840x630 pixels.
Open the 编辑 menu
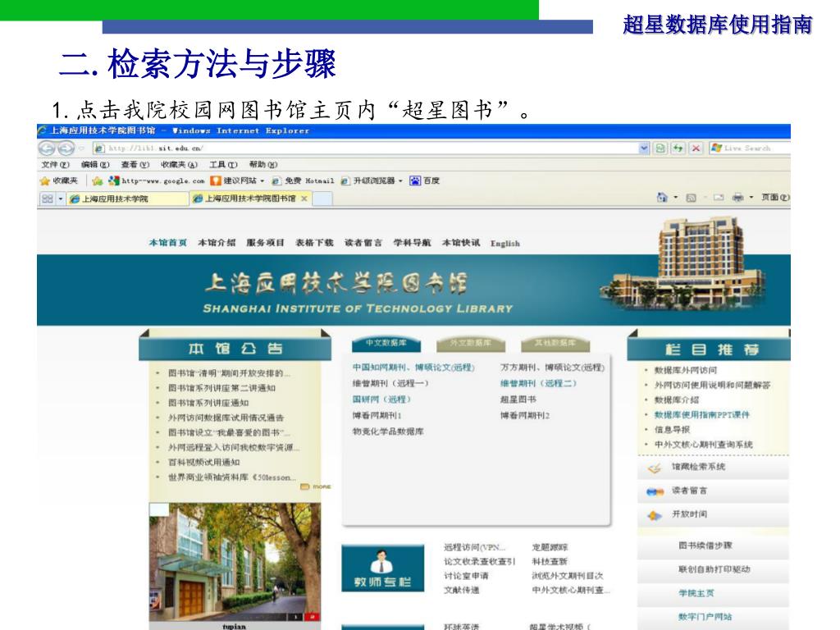coord(95,164)
